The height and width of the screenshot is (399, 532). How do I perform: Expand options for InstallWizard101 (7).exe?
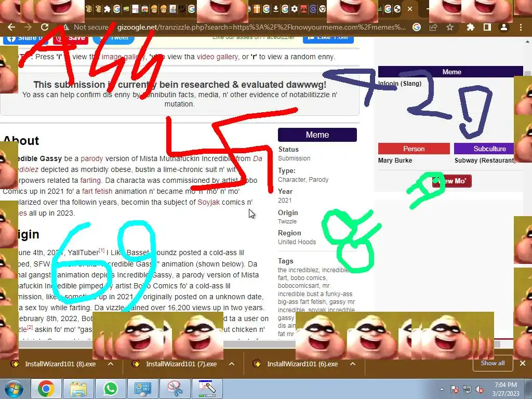232,364
